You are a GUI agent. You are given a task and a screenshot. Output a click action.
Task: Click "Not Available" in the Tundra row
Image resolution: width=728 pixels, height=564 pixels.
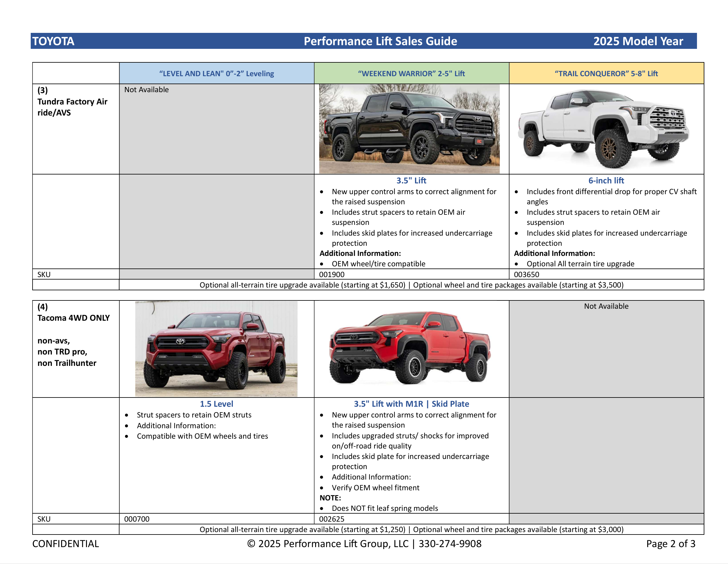click(x=146, y=90)
